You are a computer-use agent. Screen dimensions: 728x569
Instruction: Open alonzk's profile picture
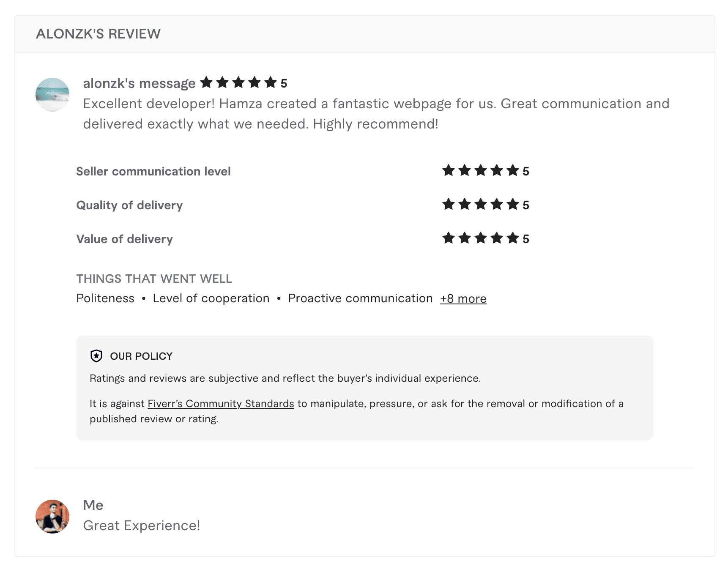(x=52, y=94)
